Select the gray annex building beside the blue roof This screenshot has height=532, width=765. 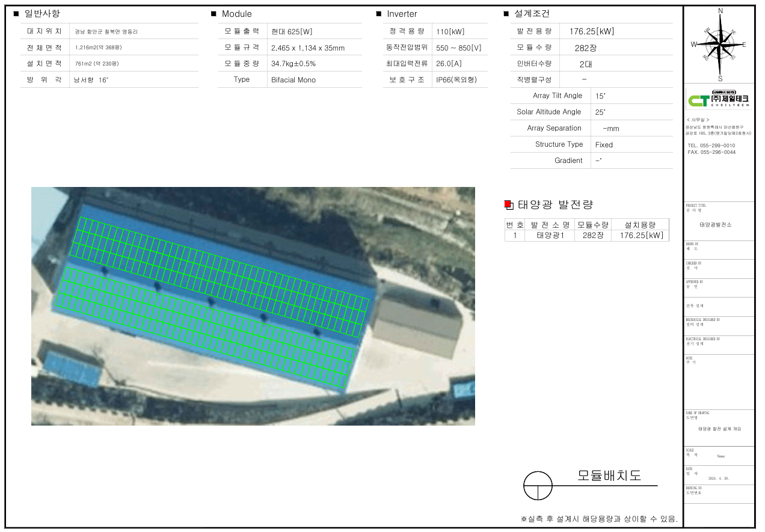[417, 317]
